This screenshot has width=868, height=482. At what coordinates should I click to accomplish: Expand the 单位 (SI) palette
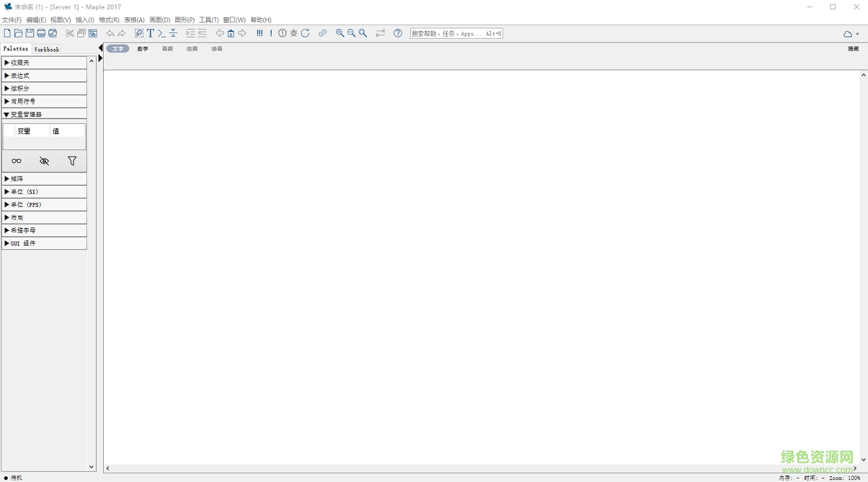(x=44, y=191)
